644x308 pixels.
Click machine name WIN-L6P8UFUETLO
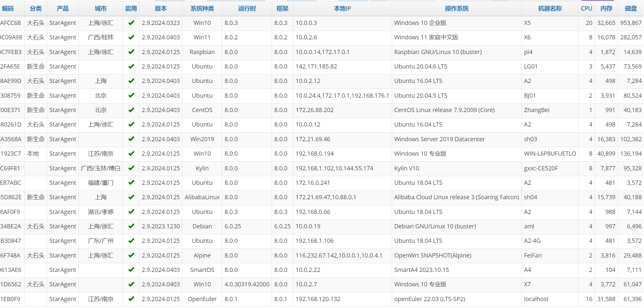pos(550,154)
